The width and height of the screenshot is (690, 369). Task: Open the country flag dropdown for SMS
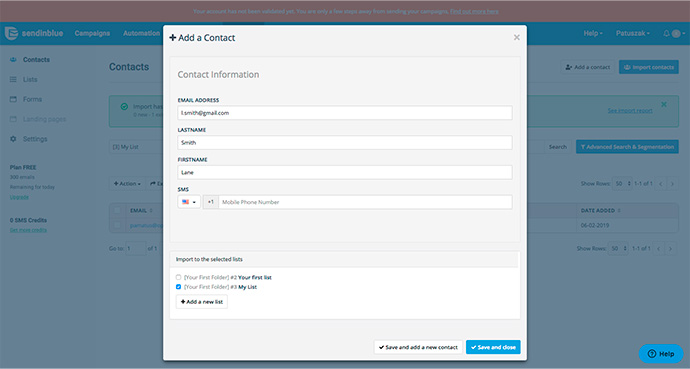click(x=189, y=202)
